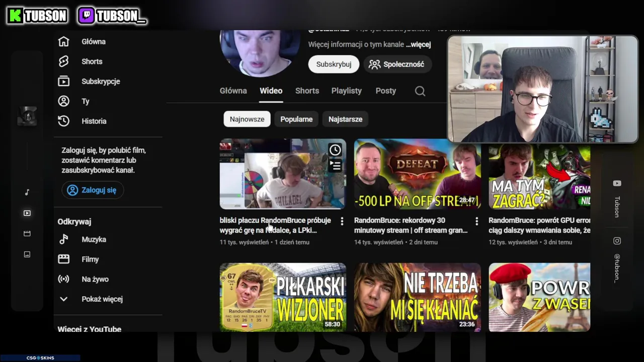The width and height of the screenshot is (644, 362).
Task: Expand channel info via ...więcej link
Action: (x=418, y=44)
